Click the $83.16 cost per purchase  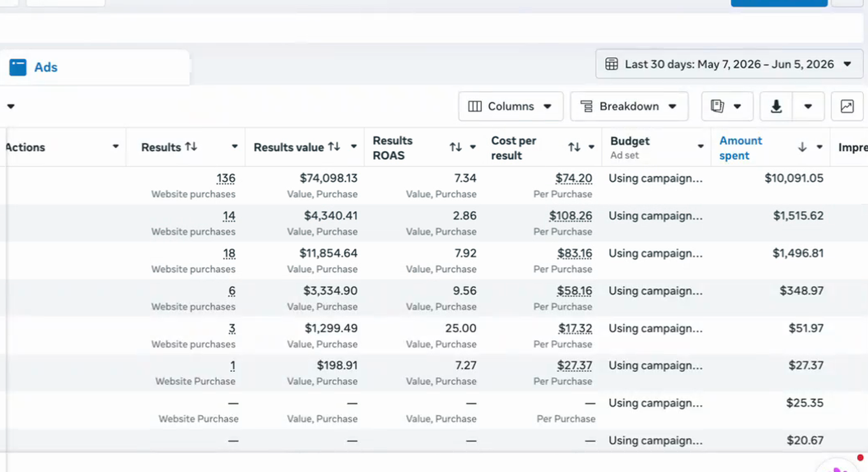pos(574,253)
